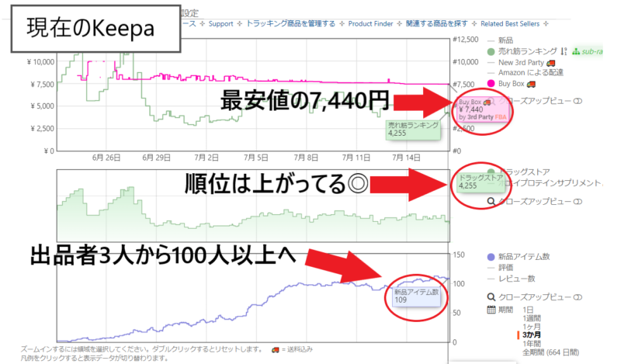Click the green 売れ筋ランキング color dot

tap(491, 51)
